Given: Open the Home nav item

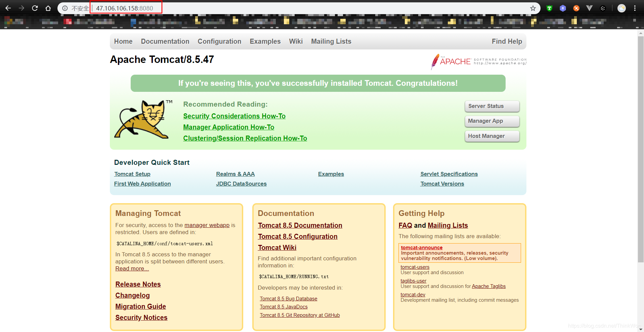Looking at the screenshot, I should [123, 41].
